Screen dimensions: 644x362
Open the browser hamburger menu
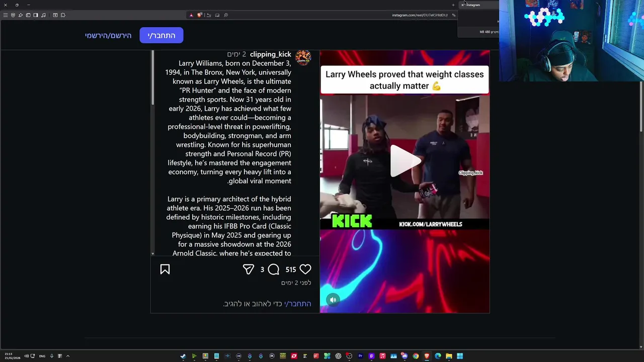6,15
